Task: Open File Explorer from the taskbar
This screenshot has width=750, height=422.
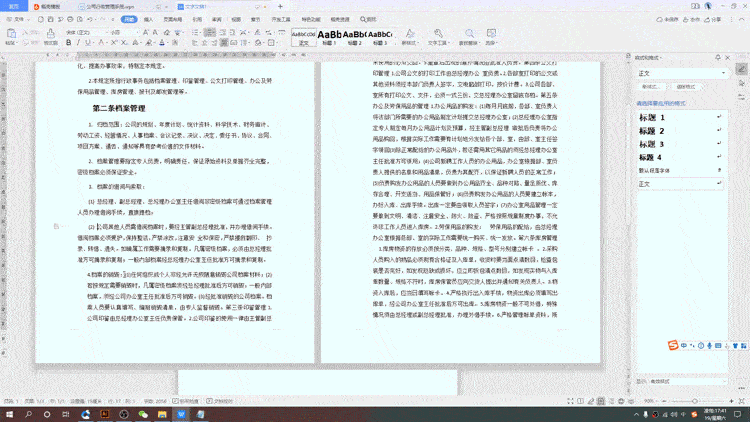Action: [162, 414]
